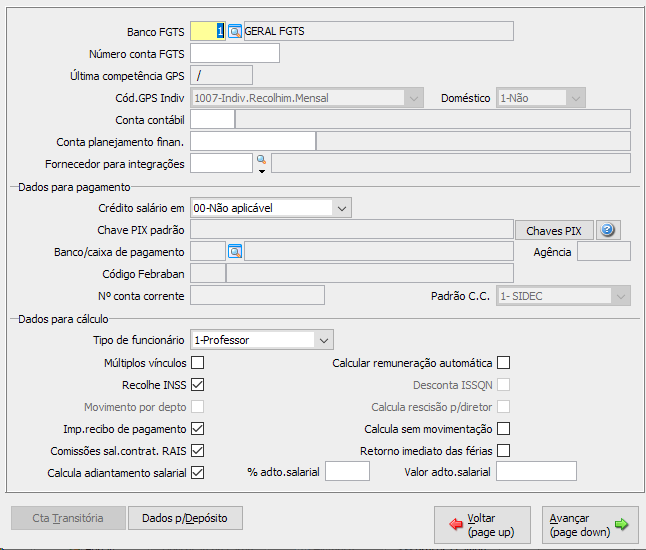Click the Banco FGTS lookup search icon
646x550 pixels.
tap(235, 31)
